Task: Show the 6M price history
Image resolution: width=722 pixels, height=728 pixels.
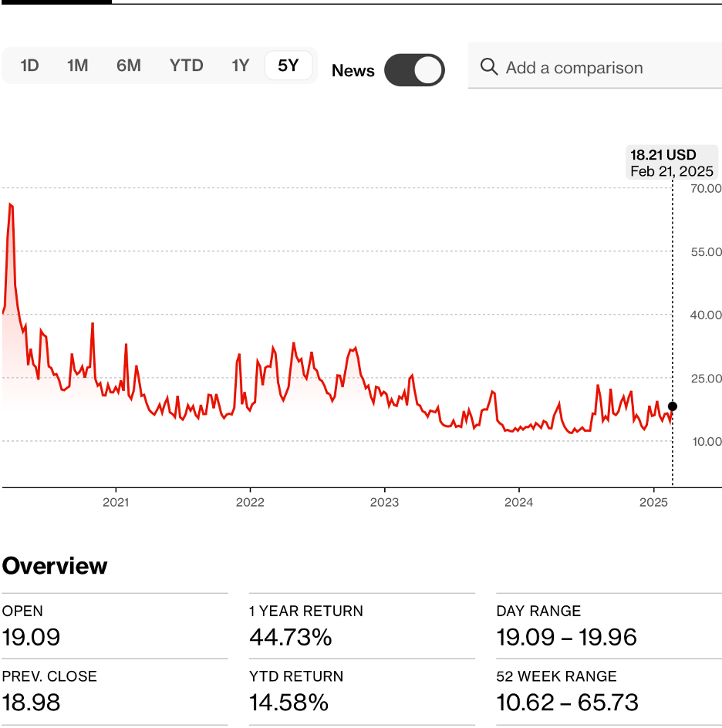Action: pos(129,66)
